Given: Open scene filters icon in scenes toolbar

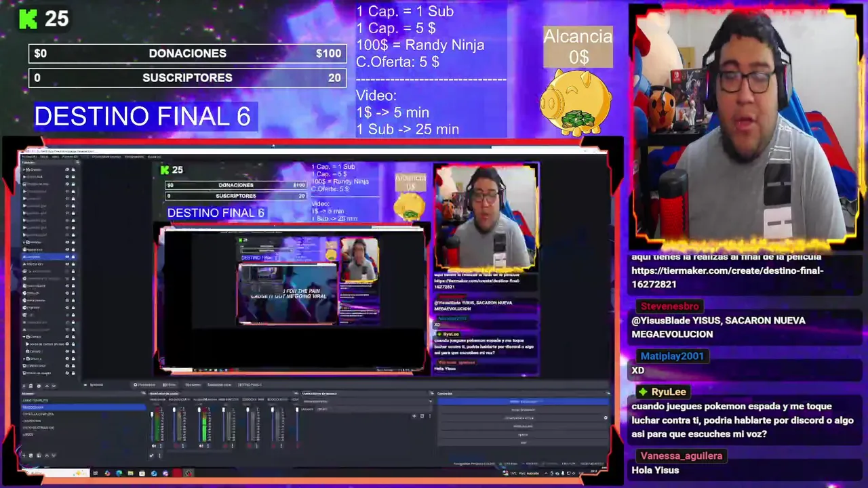Looking at the screenshot, I should coord(39,455).
